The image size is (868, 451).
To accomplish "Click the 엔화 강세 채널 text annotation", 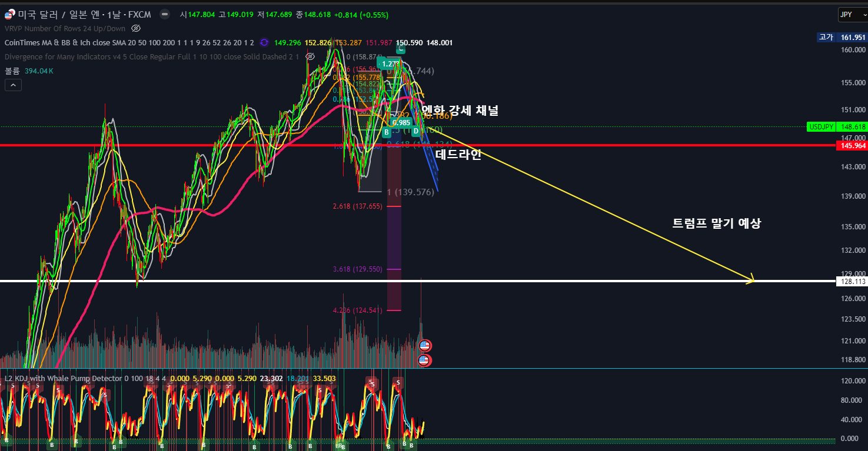I will tap(460, 110).
